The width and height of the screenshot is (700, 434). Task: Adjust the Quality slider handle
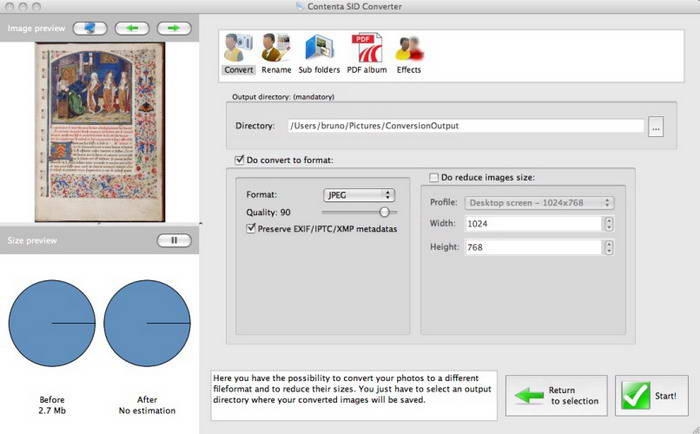coord(384,212)
